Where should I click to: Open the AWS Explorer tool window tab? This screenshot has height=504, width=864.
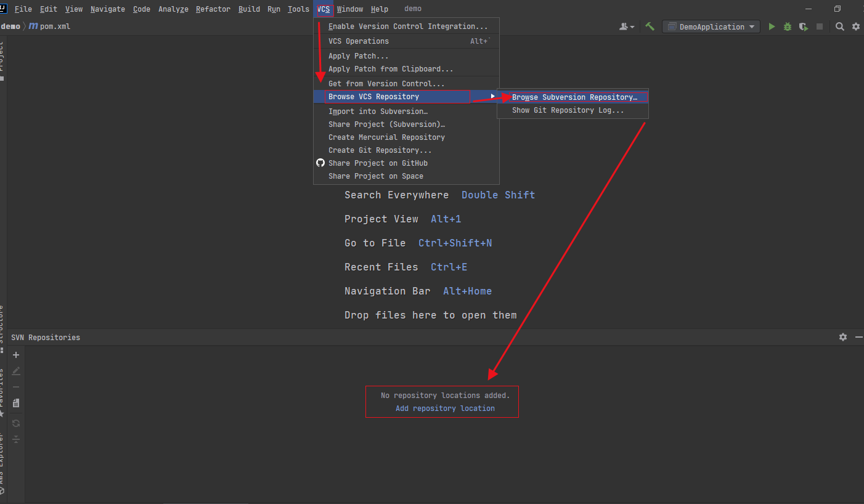click(x=2, y=463)
